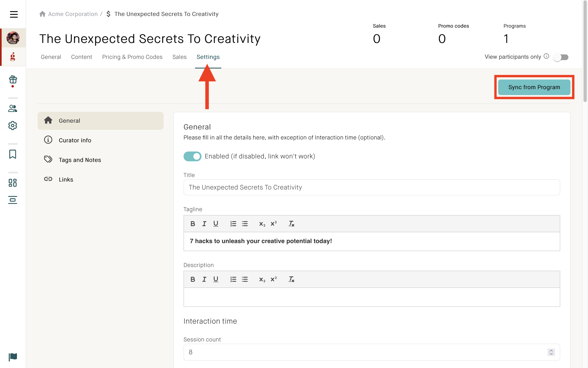Clear formatting in Description toolbar
This screenshot has width=588, height=368.
291,279
